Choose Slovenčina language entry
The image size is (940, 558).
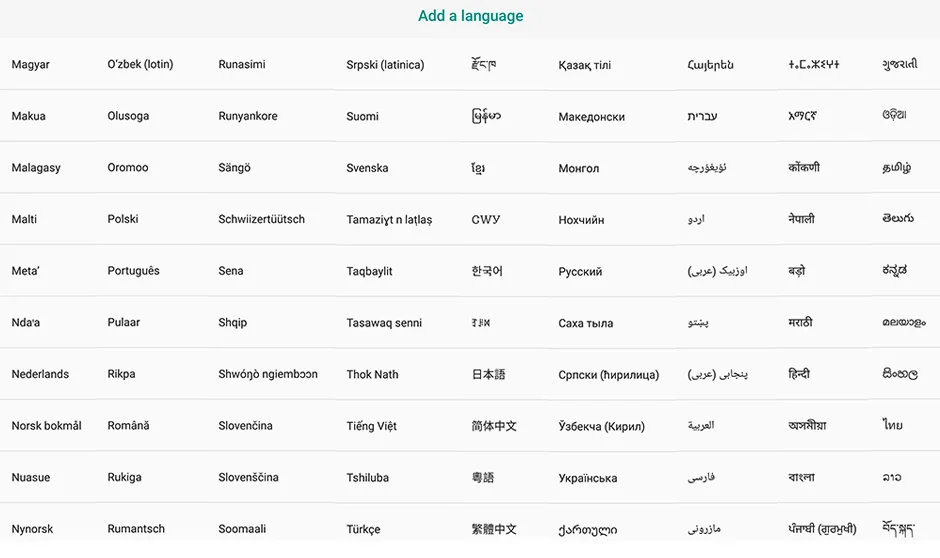[246, 426]
